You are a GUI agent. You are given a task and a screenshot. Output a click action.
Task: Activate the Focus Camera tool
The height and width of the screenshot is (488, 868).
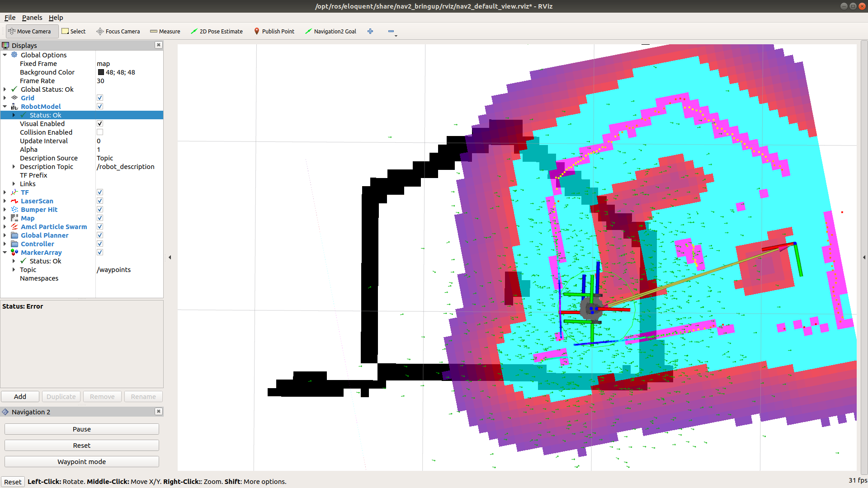(x=118, y=31)
